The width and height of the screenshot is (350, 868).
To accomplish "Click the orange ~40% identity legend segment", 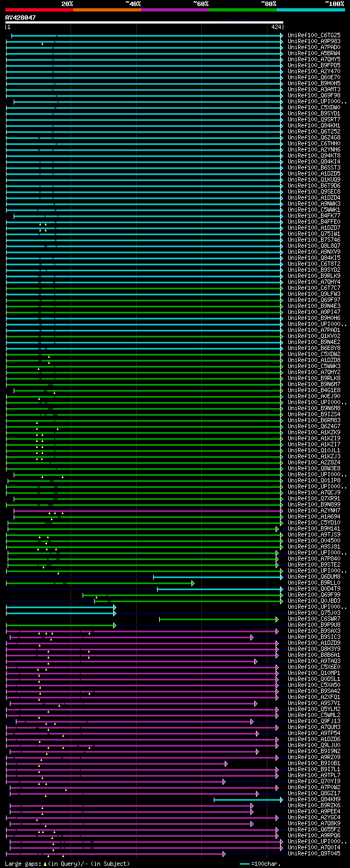I will 107,10.
